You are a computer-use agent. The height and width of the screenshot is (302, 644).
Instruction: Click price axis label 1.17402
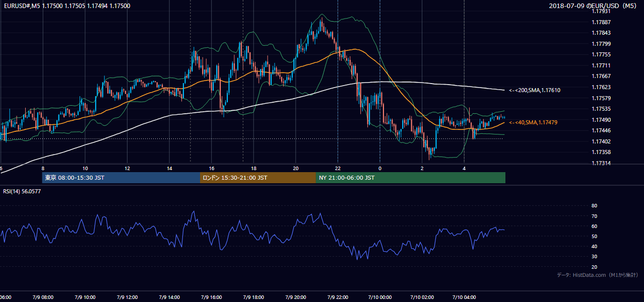point(602,141)
